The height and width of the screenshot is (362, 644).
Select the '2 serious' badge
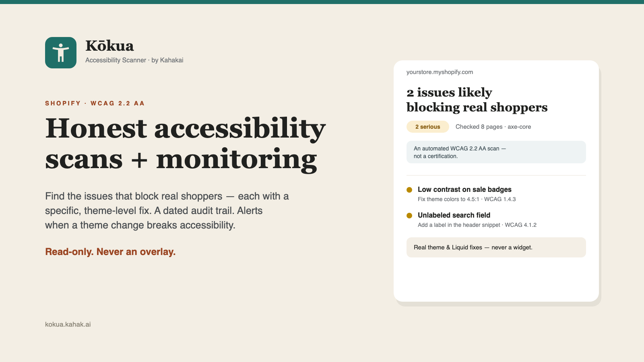(428, 127)
